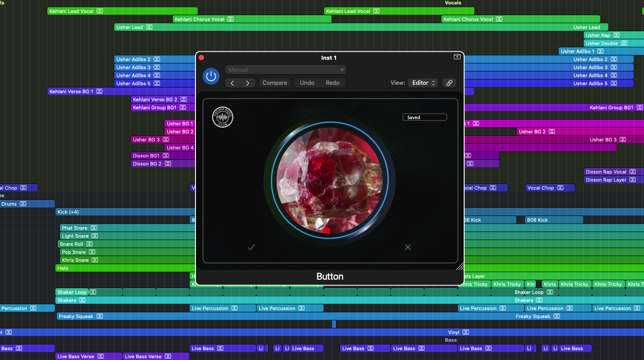Image resolution: width=644 pixels, height=360 pixels.
Task: Select the Usher Rap region
Action: (614, 35)
